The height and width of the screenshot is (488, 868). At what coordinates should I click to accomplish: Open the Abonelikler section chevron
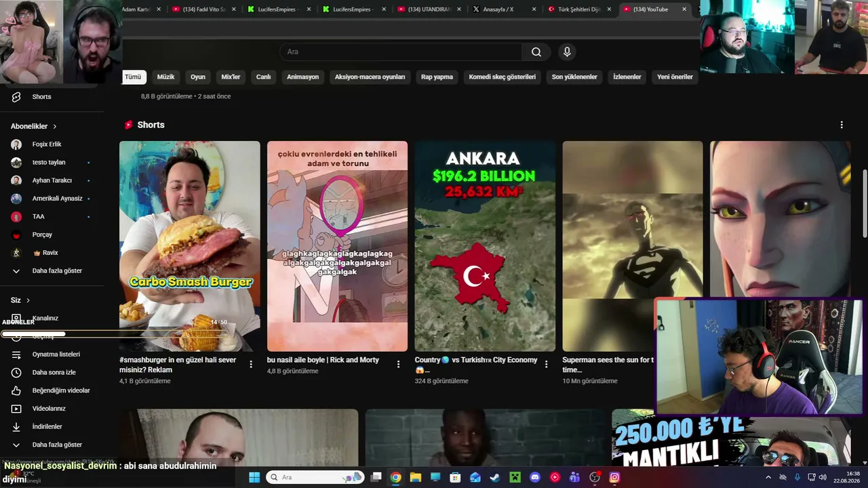pyautogui.click(x=55, y=127)
